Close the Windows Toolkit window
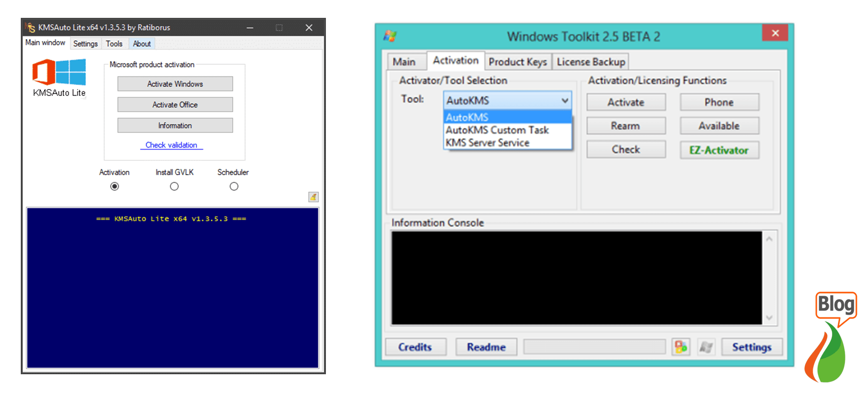This screenshot has width=868, height=395. pyautogui.click(x=775, y=33)
